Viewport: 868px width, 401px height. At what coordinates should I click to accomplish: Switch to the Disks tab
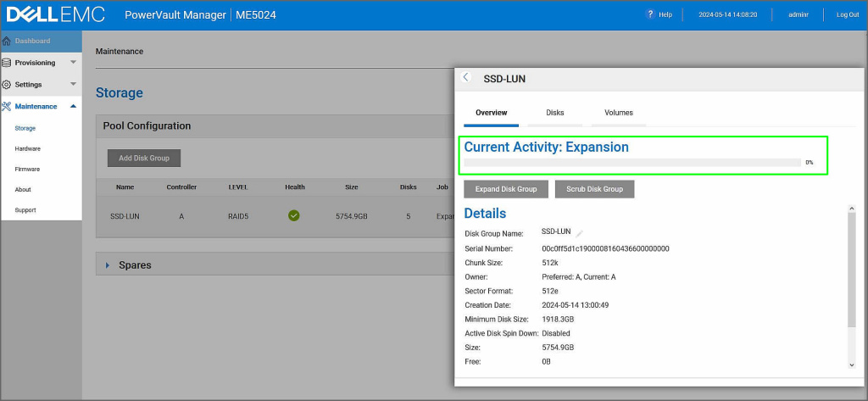554,113
